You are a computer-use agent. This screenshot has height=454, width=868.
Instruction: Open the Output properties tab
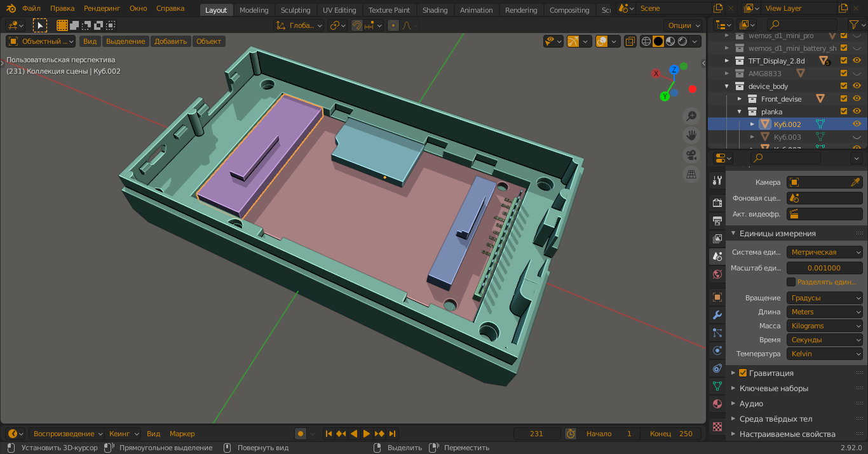pos(717,221)
